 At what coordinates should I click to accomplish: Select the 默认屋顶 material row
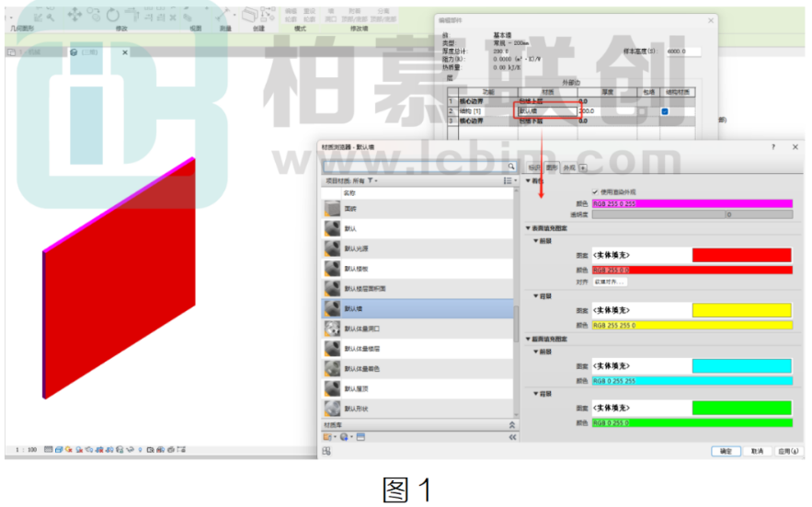[417, 389]
